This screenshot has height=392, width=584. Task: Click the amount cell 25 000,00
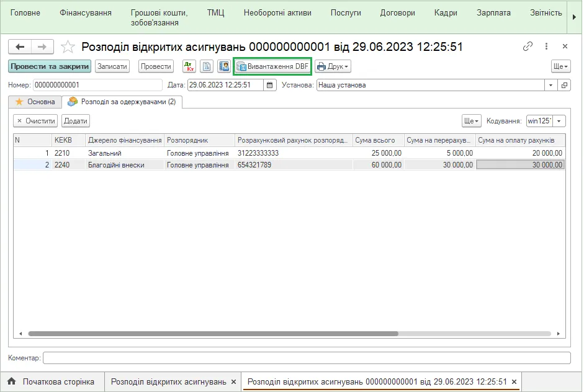click(379, 153)
